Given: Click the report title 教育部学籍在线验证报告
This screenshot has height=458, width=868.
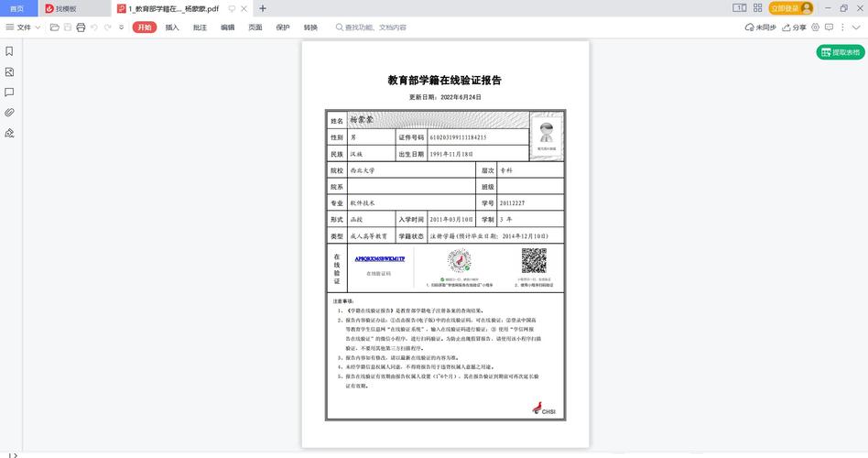Looking at the screenshot, I should click(x=444, y=81).
